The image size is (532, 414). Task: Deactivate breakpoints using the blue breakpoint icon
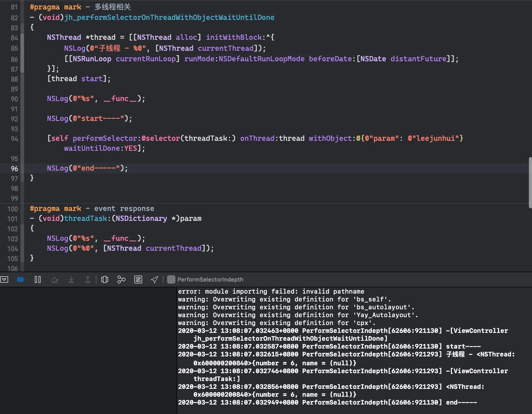[x=21, y=279]
